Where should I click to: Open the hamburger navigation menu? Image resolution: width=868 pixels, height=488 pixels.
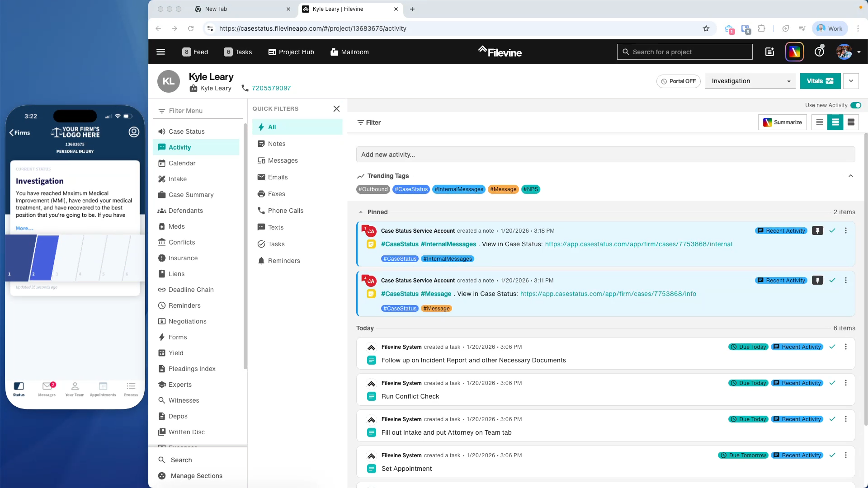(x=160, y=52)
